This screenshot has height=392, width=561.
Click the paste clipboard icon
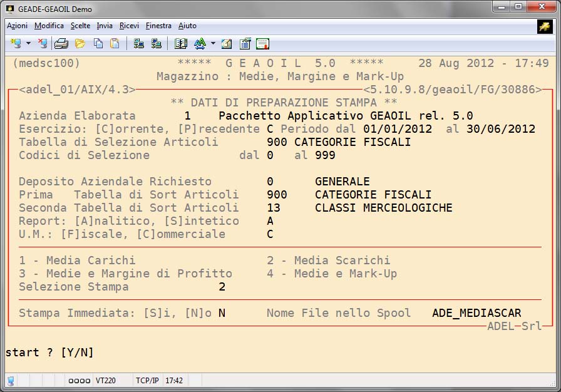coord(115,44)
